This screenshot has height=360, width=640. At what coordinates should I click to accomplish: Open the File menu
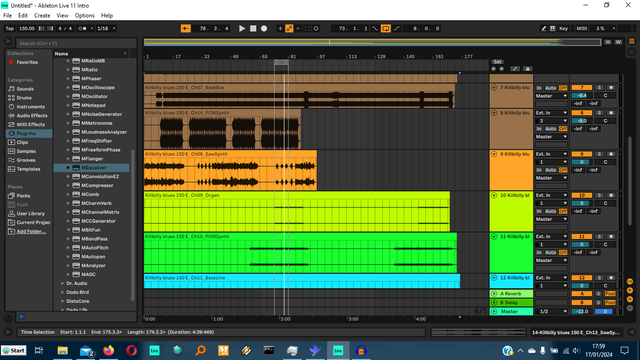pos(7,16)
